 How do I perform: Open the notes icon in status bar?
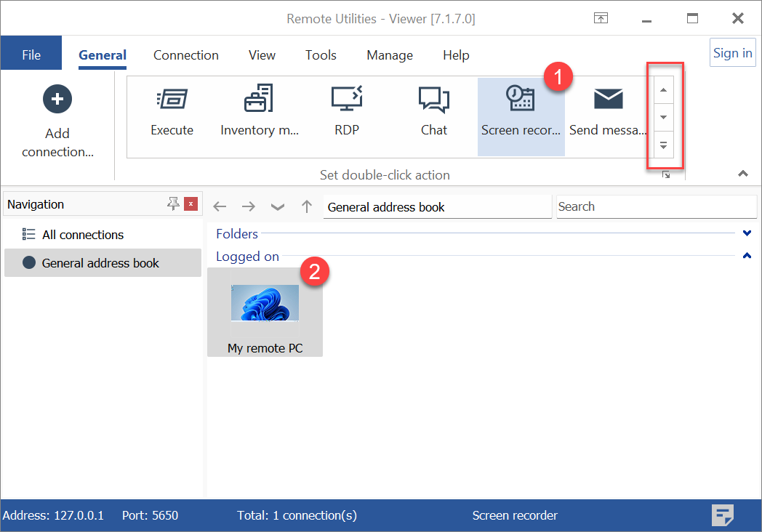(722, 515)
